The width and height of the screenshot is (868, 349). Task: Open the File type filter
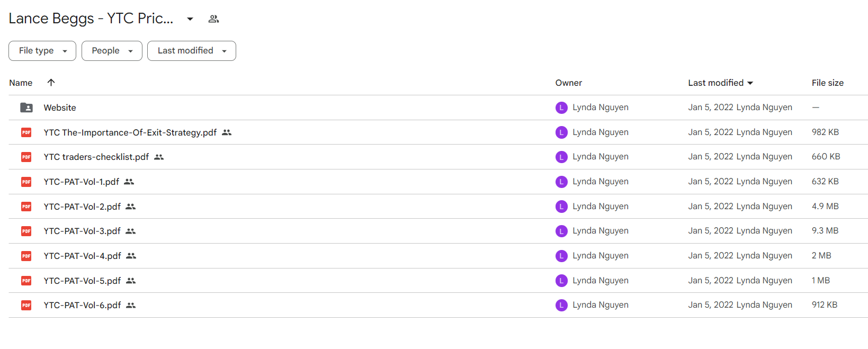[42, 51]
